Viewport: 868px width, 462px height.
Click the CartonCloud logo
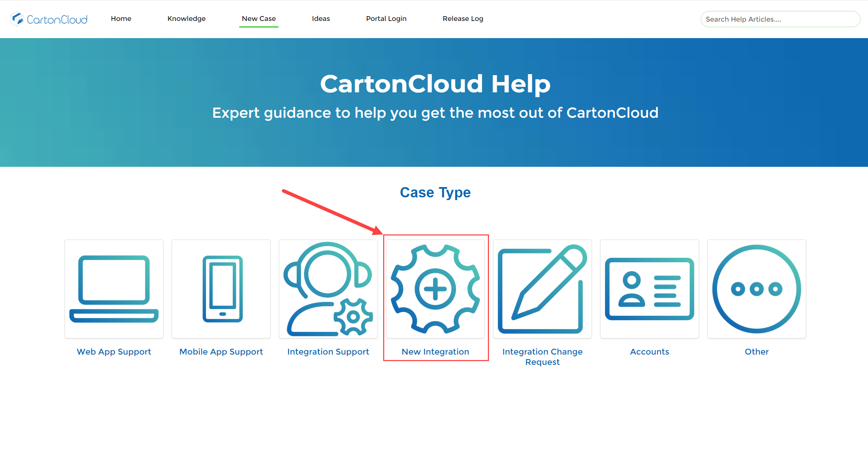click(49, 19)
